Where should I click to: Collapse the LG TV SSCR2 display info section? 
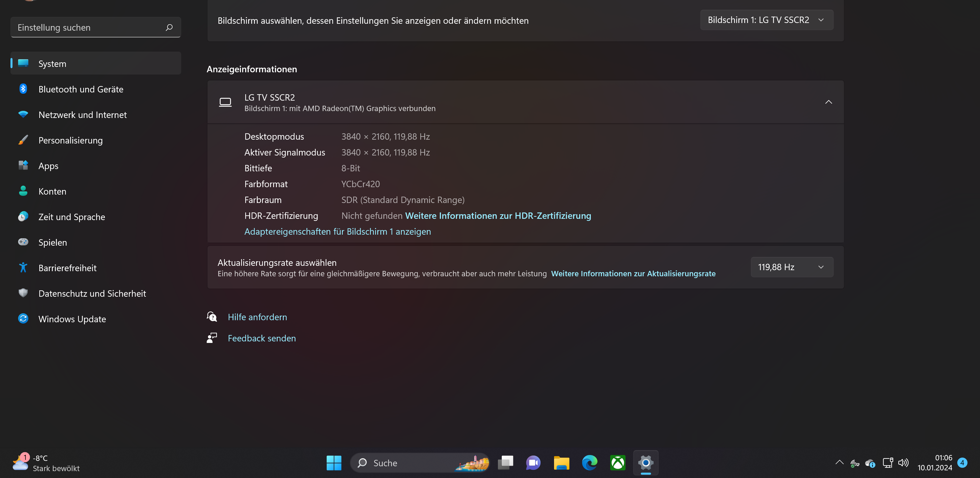coord(828,102)
